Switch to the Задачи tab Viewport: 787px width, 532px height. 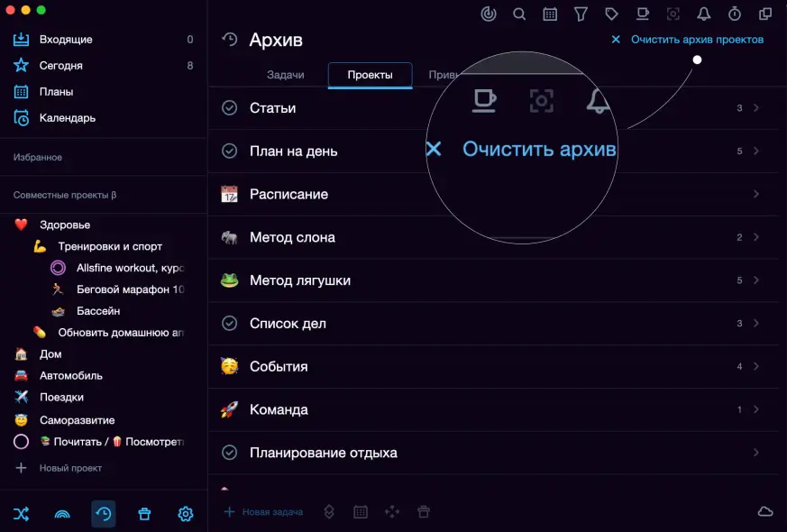(x=286, y=75)
